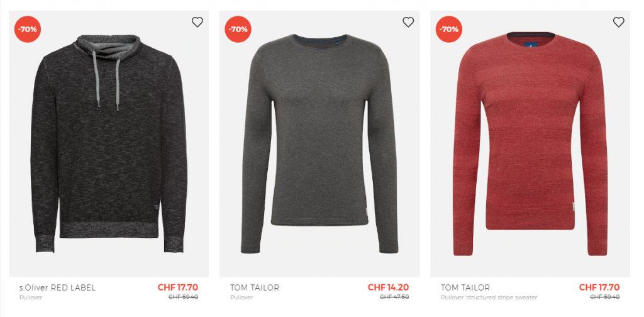Select TOM TAILOR name under grey pullover
Screen dimensions: 644x317
254,288
